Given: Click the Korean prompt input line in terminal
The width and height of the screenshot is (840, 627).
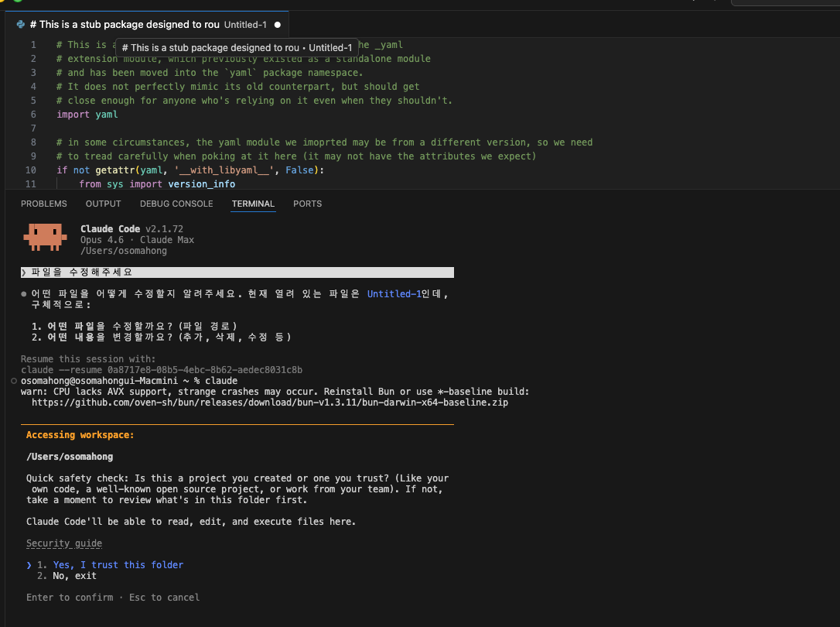Looking at the screenshot, I should (232, 272).
